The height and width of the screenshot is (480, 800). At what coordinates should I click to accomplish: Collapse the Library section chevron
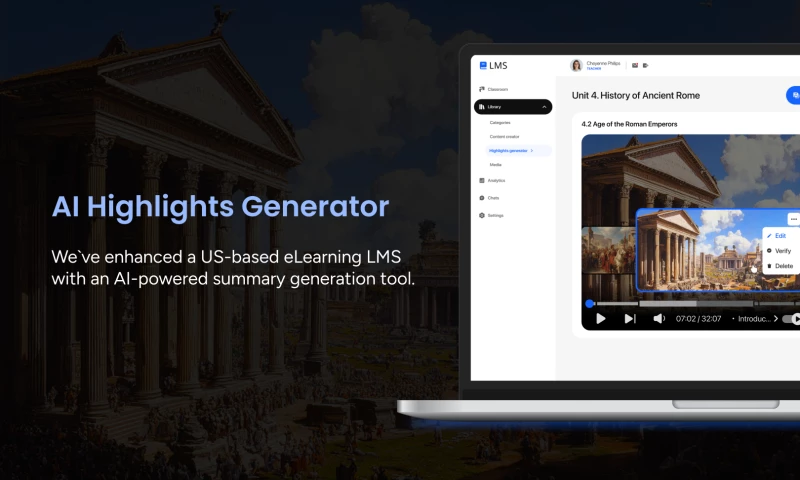[544, 107]
